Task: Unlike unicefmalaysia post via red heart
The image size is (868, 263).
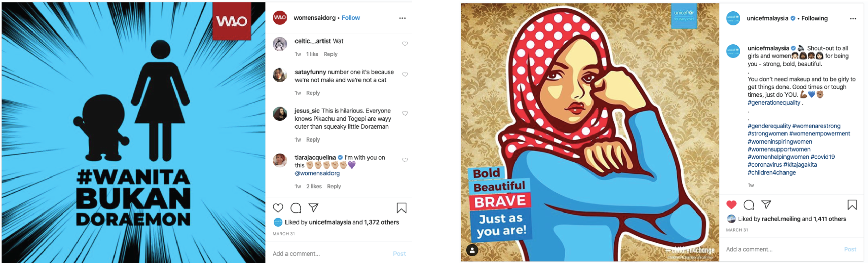Action: click(x=731, y=205)
